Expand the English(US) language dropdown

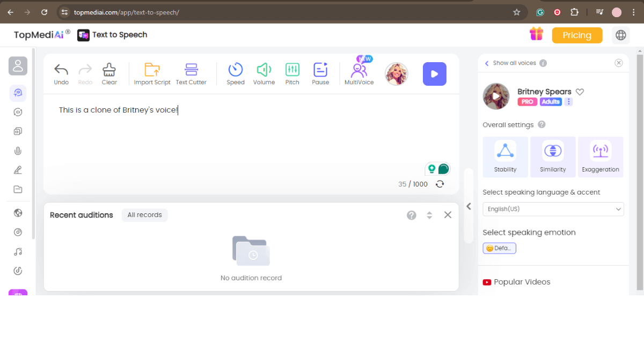553,209
